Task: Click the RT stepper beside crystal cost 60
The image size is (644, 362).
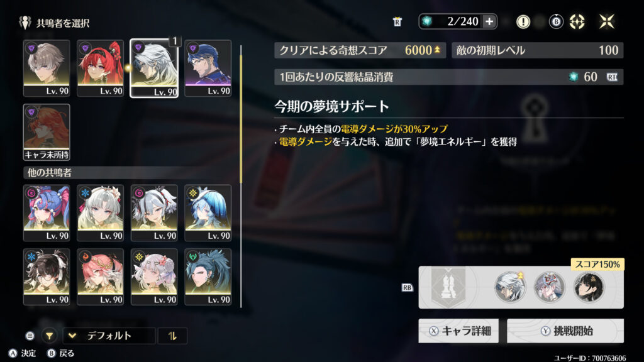Action: click(x=612, y=77)
